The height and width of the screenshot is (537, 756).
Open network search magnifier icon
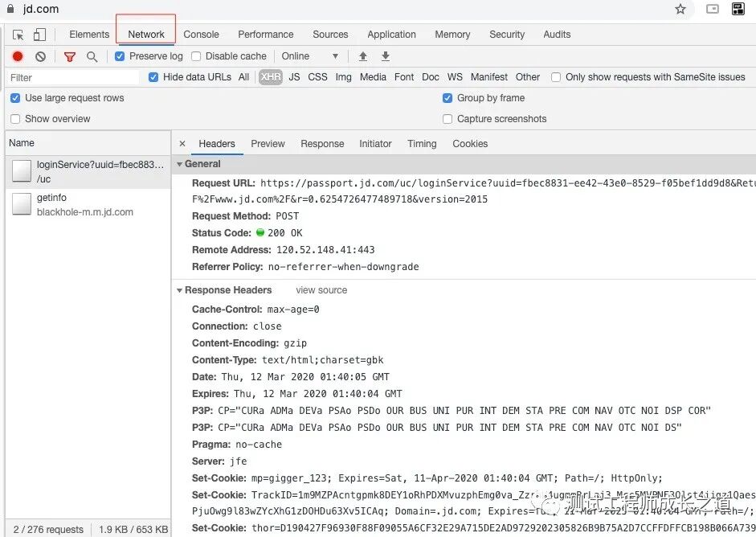[x=92, y=57]
